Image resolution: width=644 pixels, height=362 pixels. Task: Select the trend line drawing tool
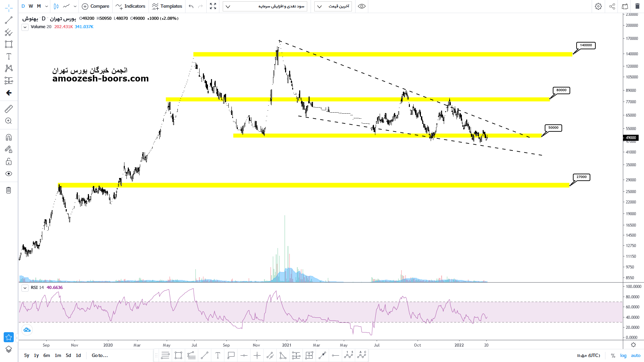(9, 20)
